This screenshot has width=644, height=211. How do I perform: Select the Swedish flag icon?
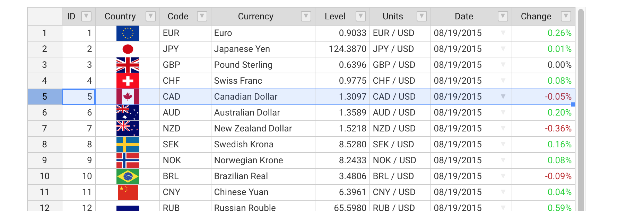click(128, 145)
